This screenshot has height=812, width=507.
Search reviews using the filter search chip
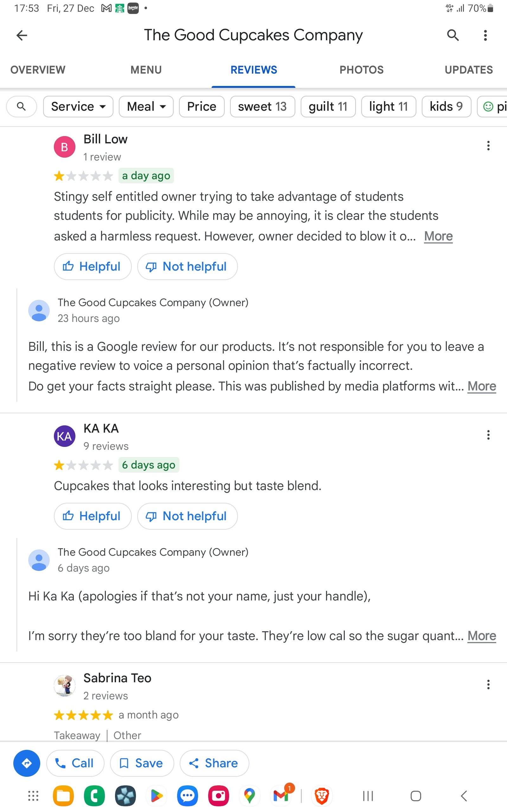(x=22, y=107)
